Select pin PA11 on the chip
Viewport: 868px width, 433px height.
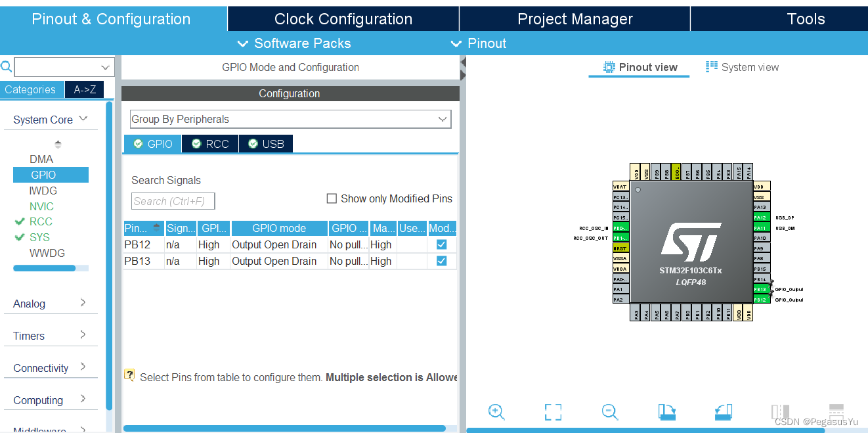pyautogui.click(x=760, y=228)
